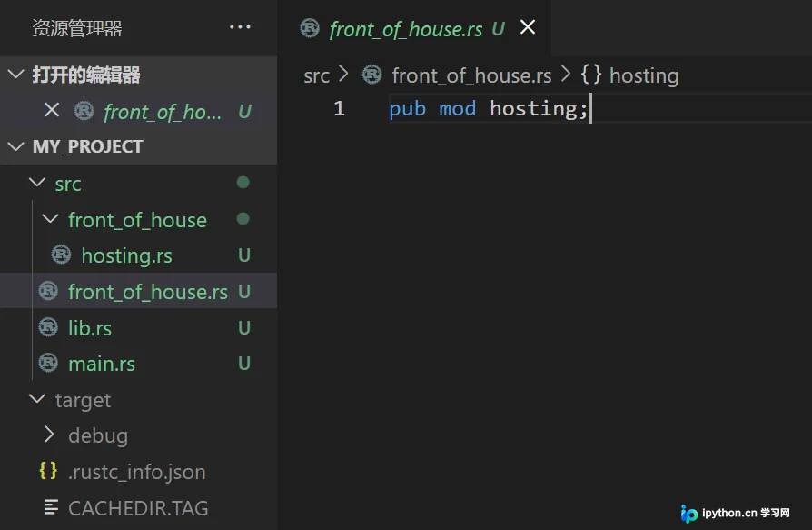The image size is (812, 530).
Task: Open lib.rs in the explorer
Action: point(90,328)
